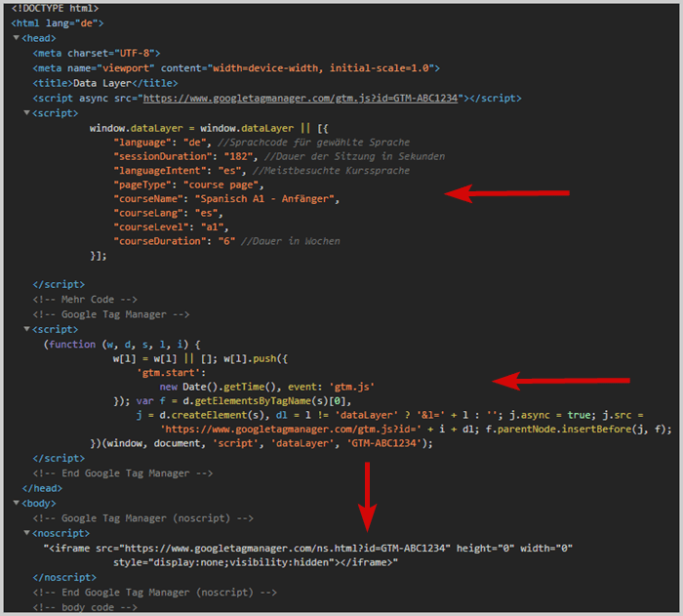The image size is (683, 616).
Task: Click the "sessionDuration": "182" line
Action: click(279, 156)
